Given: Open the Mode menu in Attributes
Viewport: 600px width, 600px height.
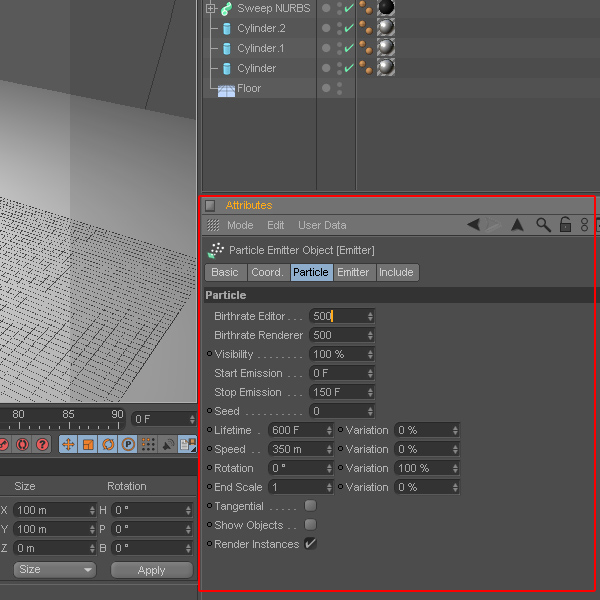Looking at the screenshot, I should click(240, 225).
